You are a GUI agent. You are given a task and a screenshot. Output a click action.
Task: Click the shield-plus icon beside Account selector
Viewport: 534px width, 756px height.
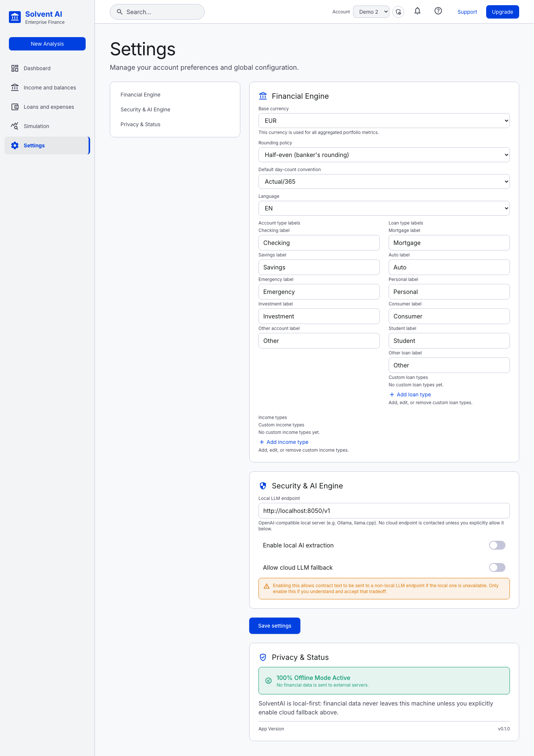[398, 12]
